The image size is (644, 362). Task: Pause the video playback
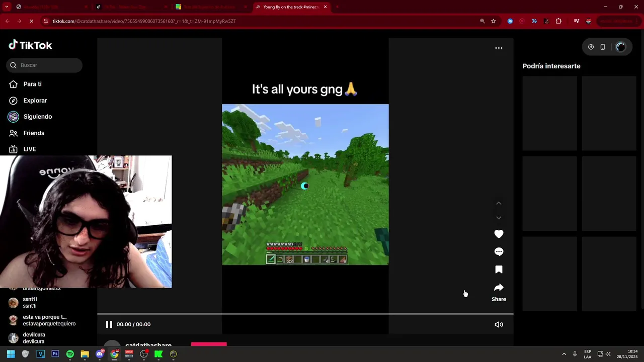coord(109,324)
